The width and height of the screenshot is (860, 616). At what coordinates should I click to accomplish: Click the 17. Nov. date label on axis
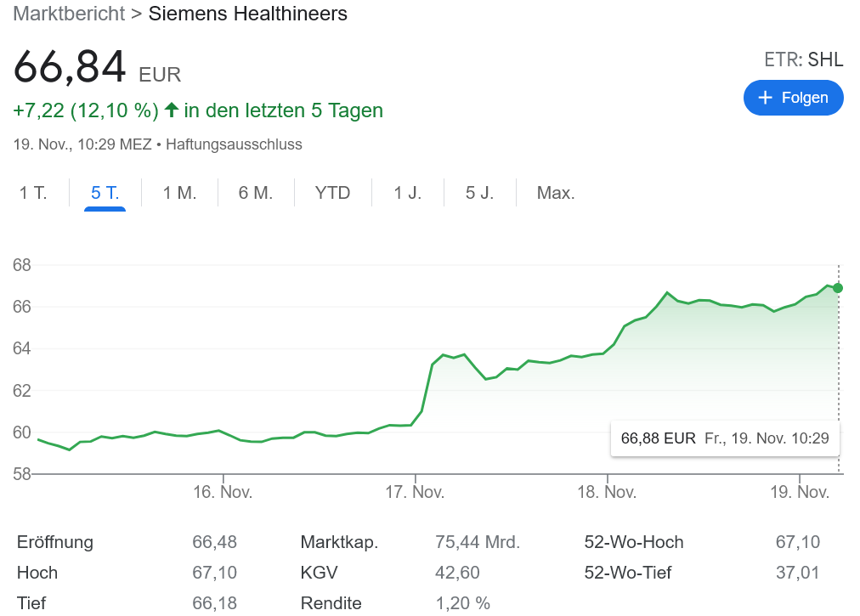coord(415,492)
